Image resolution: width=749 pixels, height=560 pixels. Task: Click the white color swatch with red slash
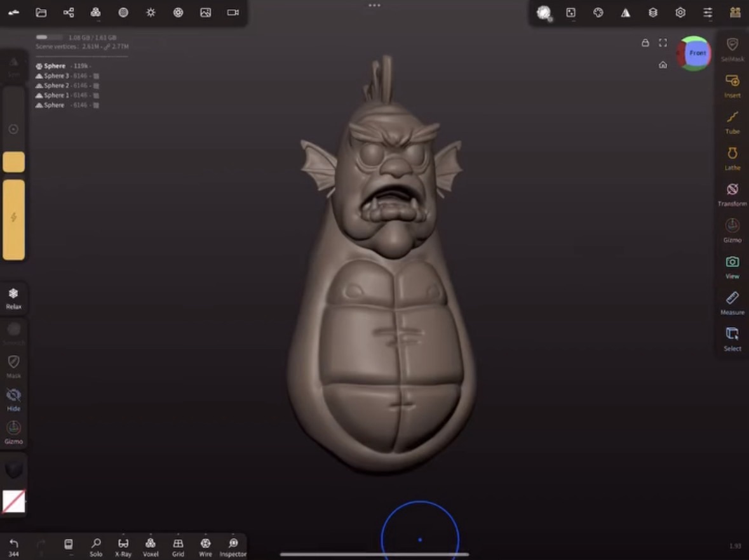point(13,502)
